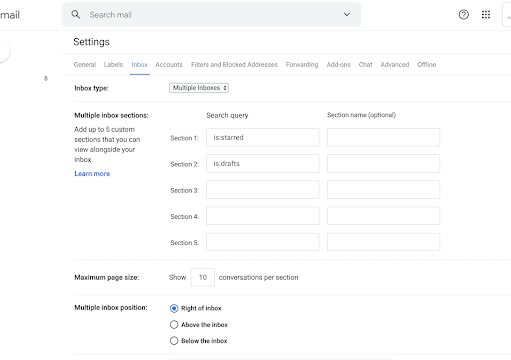Viewport: 511px width, 360px height.
Task: Click the search magnifier icon
Action: coord(76,14)
